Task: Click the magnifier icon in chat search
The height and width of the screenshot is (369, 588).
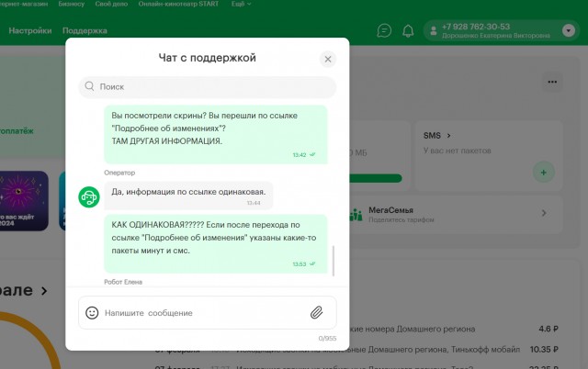Action: pos(89,86)
